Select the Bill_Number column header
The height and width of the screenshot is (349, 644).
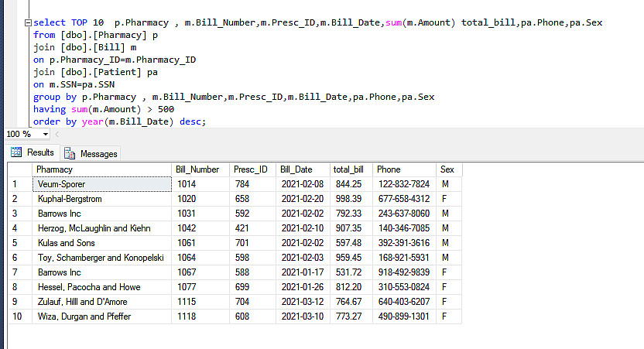200,169
